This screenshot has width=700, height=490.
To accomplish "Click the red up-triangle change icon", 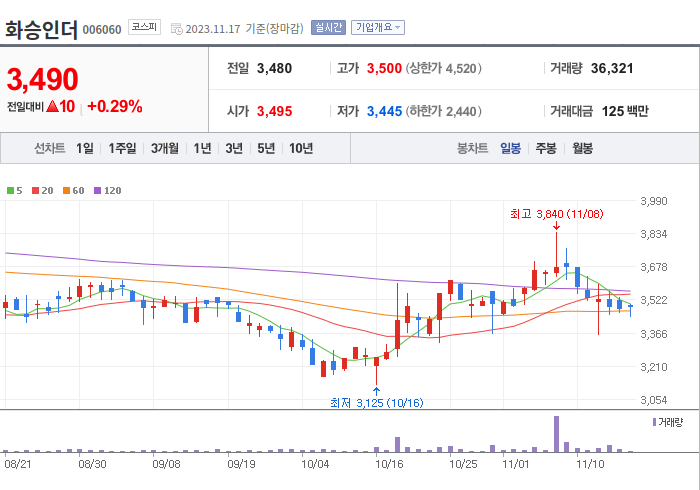I will (52, 106).
